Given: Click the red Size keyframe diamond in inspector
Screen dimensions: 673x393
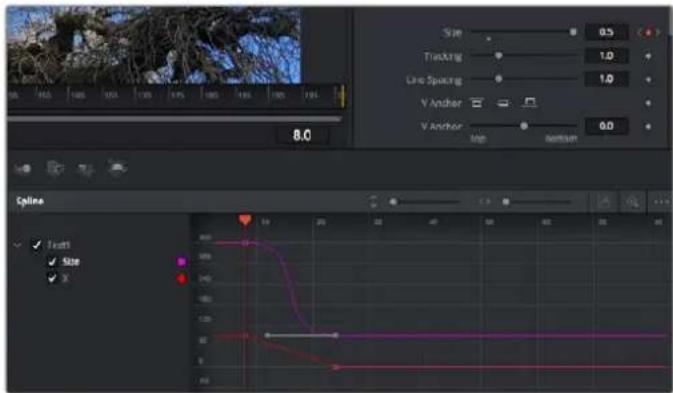Looking at the screenshot, I should pos(648,32).
